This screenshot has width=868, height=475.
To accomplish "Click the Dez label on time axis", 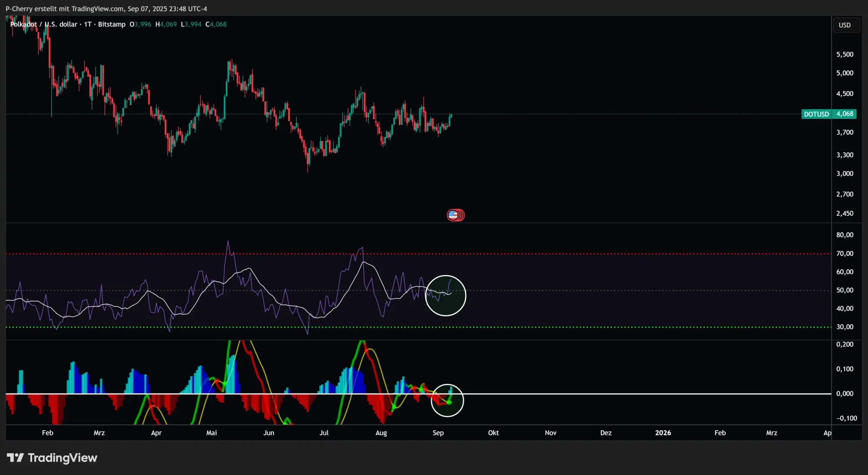I will click(x=606, y=433).
